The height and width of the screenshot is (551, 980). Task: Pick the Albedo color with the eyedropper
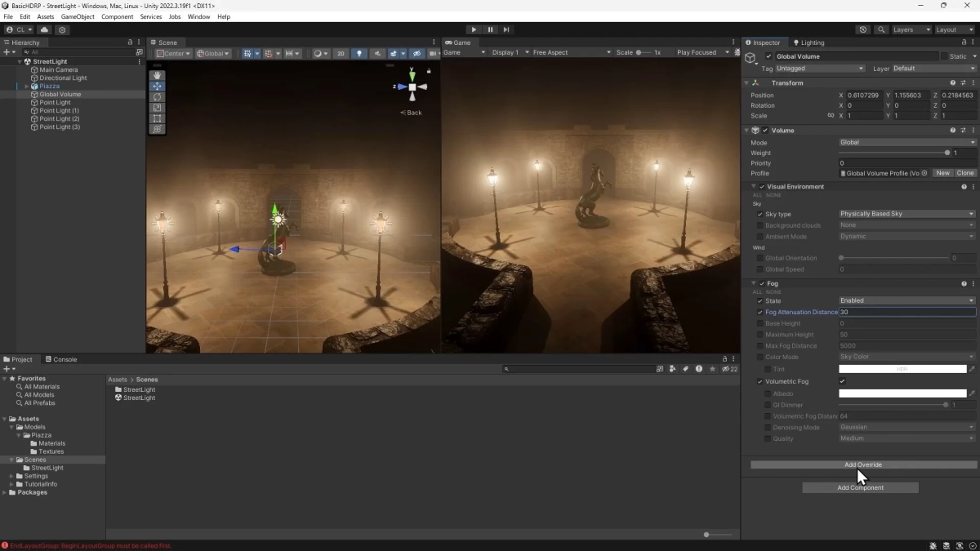pyautogui.click(x=972, y=393)
